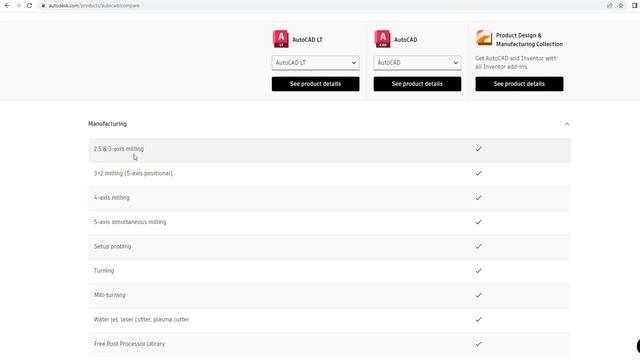The height and width of the screenshot is (360, 640).
Task: Click 'Free Post Processor Library' label
Action: click(129, 344)
